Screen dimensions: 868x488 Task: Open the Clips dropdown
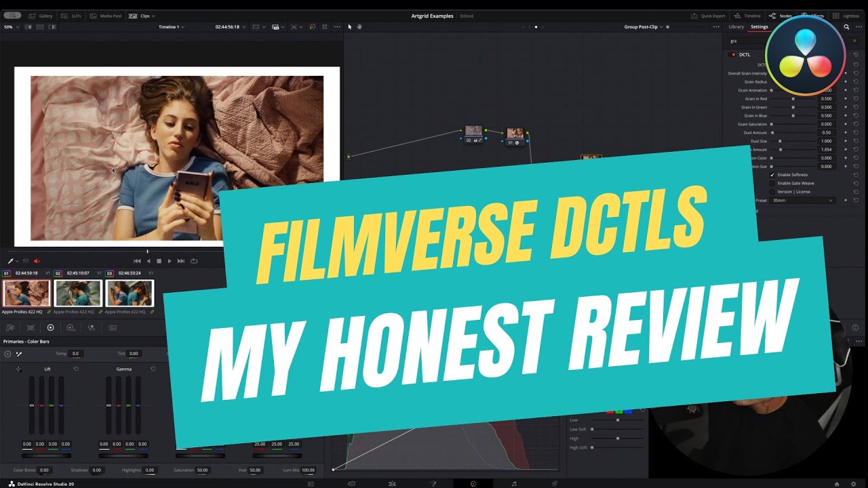click(142, 16)
